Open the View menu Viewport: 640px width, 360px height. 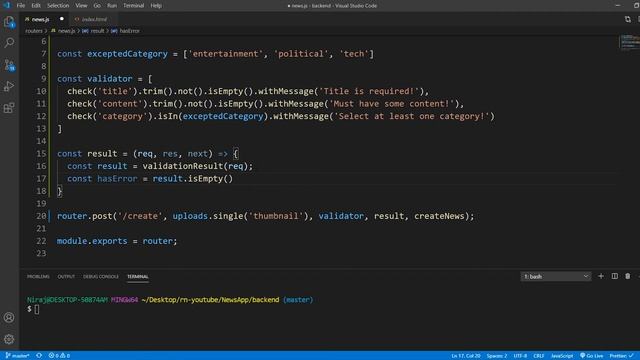pos(81,6)
